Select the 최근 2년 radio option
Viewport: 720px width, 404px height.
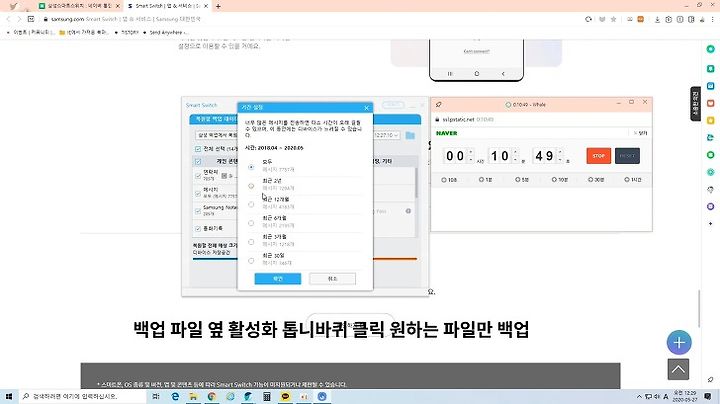(x=251, y=185)
